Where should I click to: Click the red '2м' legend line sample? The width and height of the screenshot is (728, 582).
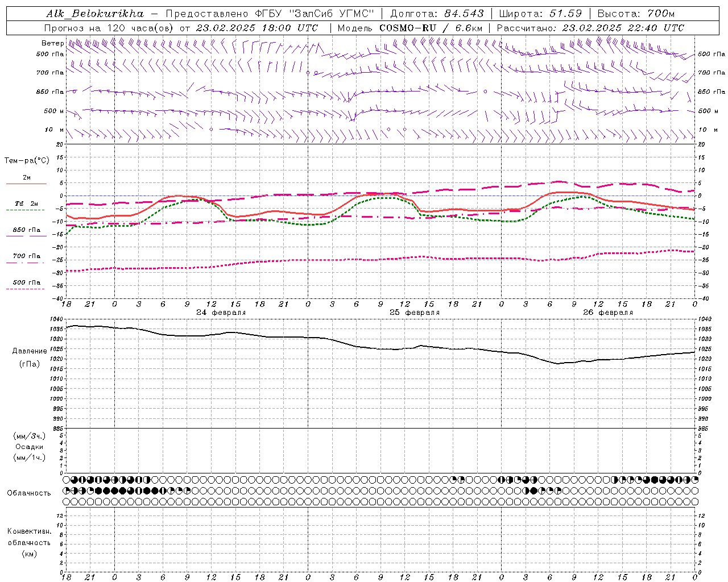pos(26,184)
